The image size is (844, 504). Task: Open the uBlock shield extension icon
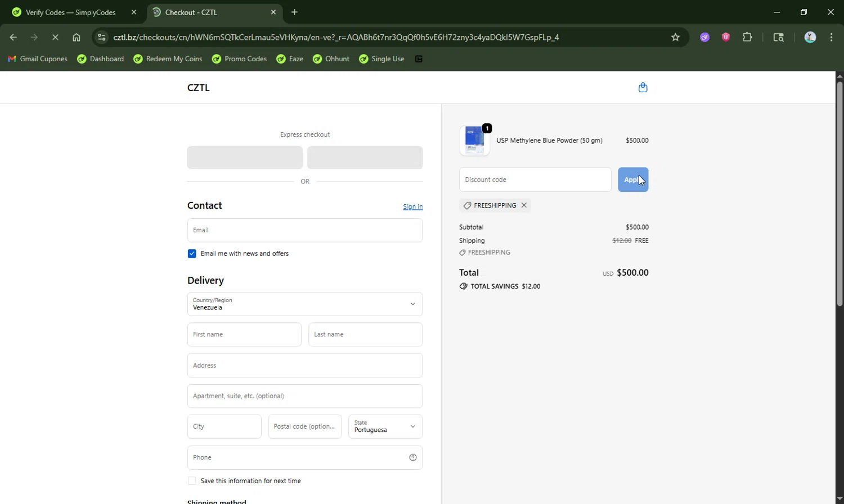[x=726, y=37]
